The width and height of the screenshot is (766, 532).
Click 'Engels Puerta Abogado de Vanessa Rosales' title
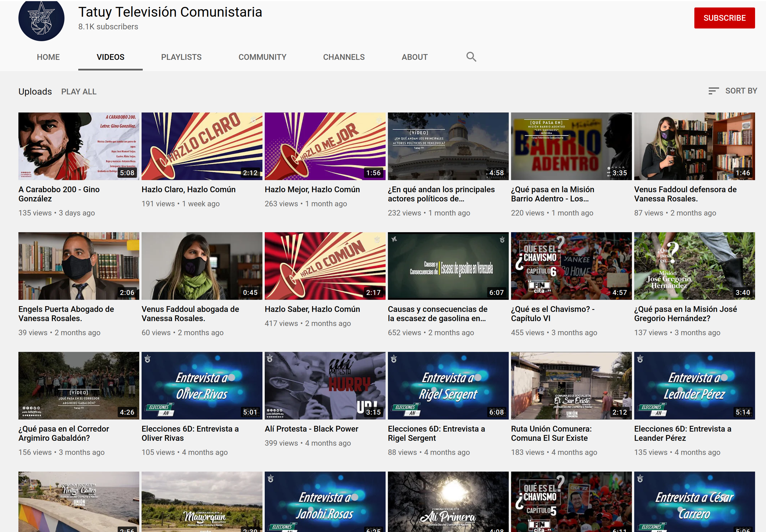[x=66, y=314]
